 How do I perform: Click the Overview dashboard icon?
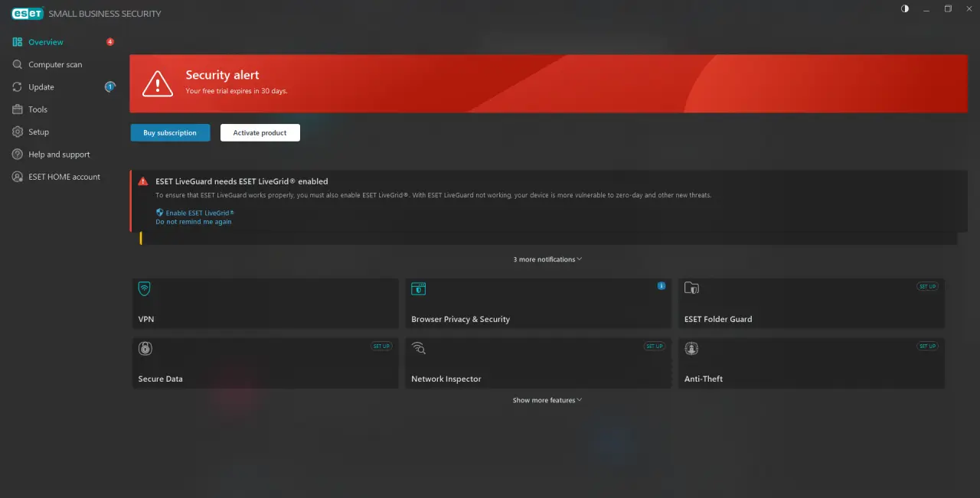[18, 42]
